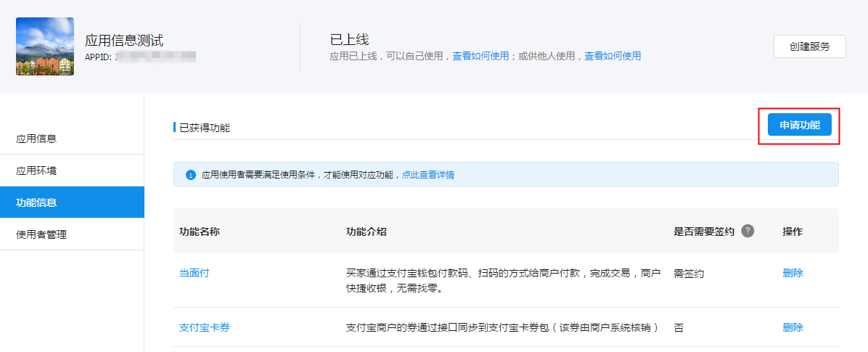This screenshot has height=352, width=868.
Task: Open the first 查看如何使用 link for self use
Action: (480, 56)
